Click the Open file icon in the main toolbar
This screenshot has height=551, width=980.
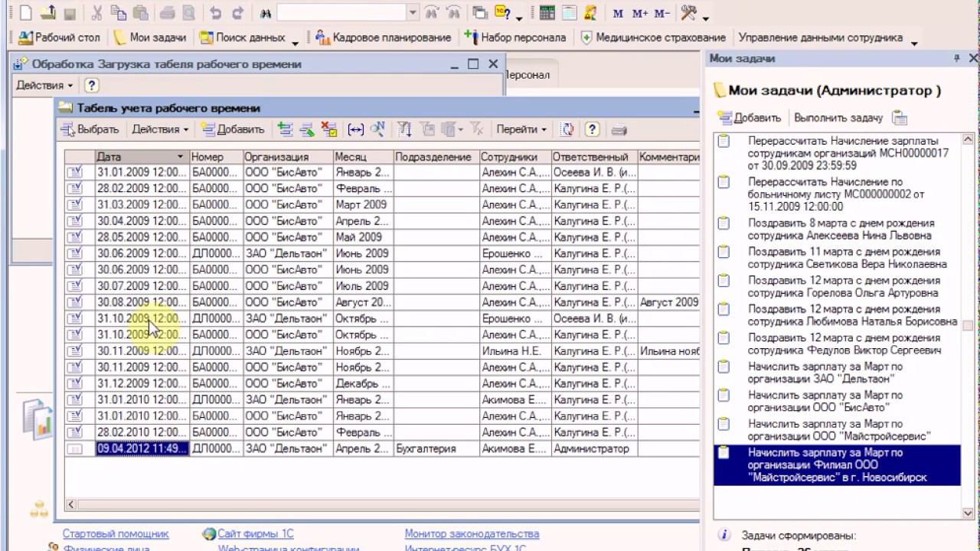47,13
